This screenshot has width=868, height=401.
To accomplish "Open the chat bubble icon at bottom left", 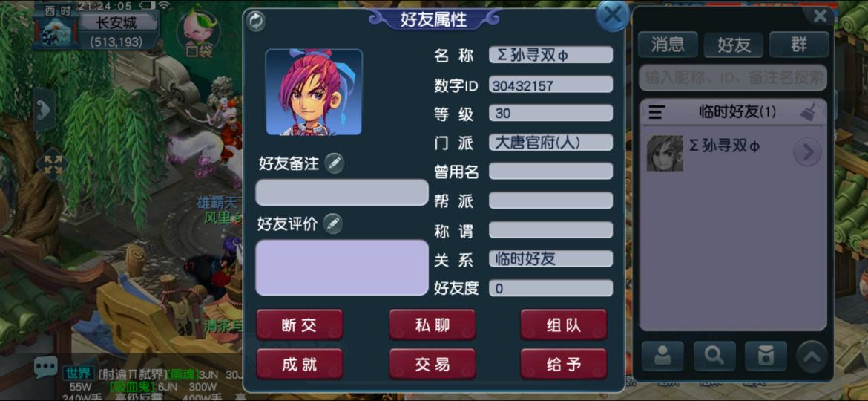I will pos(45,368).
